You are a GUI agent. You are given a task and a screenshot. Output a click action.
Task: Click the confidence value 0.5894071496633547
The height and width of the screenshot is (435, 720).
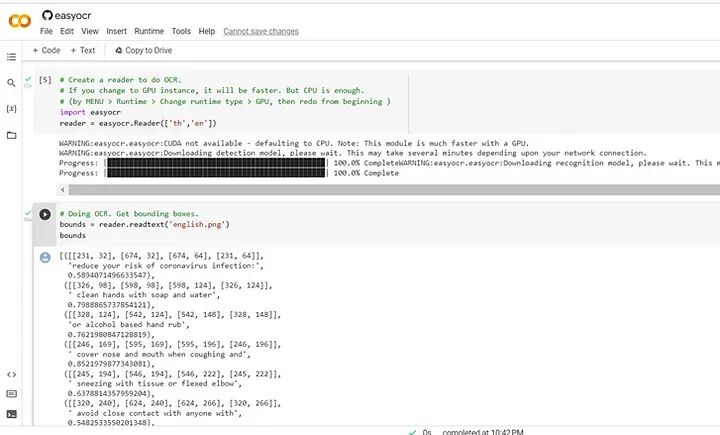109,276
